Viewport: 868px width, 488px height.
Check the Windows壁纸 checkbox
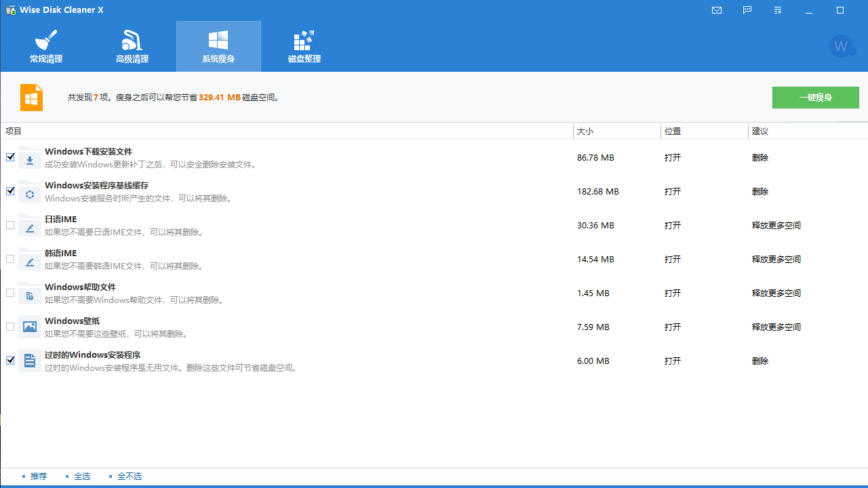pyautogui.click(x=10, y=326)
